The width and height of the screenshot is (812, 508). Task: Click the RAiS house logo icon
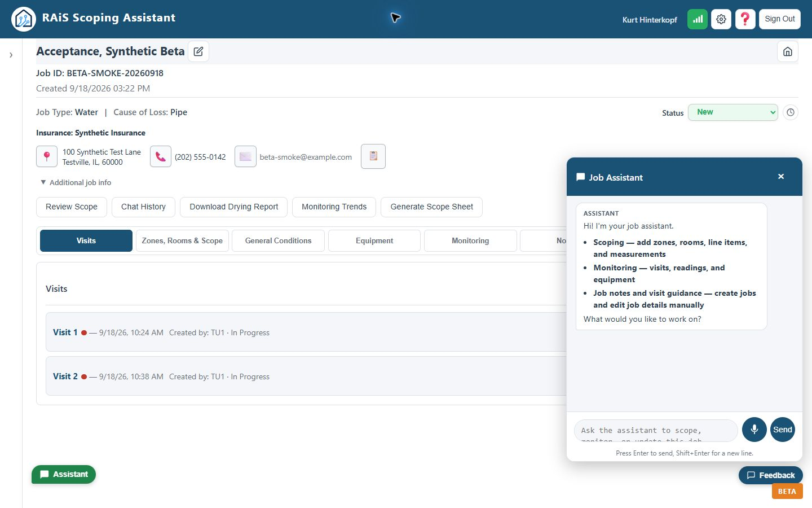click(x=24, y=19)
